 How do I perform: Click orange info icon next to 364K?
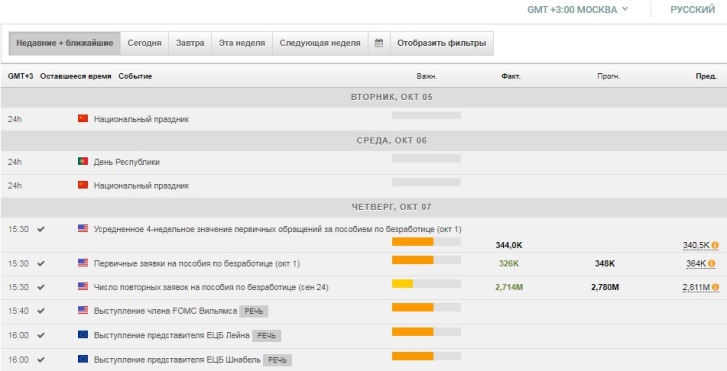tap(712, 263)
